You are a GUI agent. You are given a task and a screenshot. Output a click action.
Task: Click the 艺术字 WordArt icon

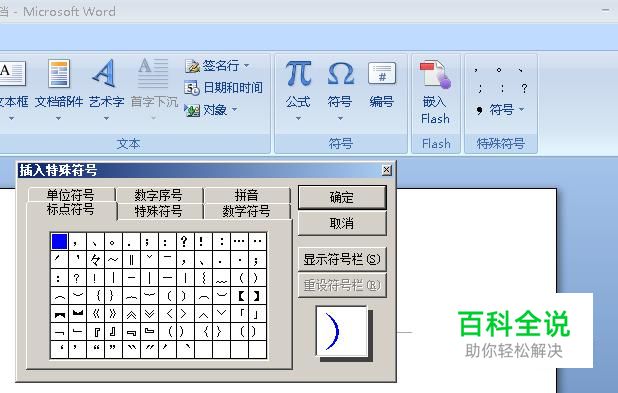(104, 74)
